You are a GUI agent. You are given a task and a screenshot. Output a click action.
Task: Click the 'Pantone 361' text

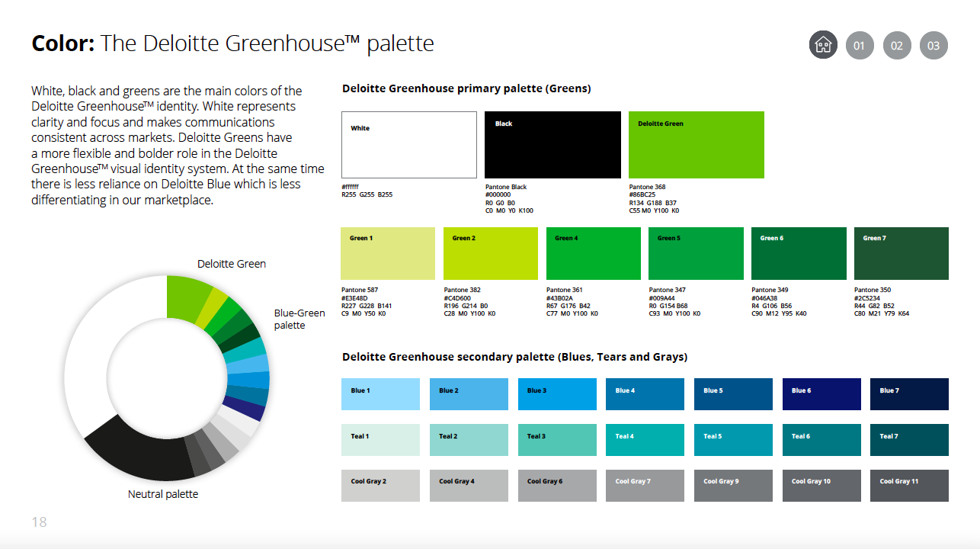(x=563, y=290)
